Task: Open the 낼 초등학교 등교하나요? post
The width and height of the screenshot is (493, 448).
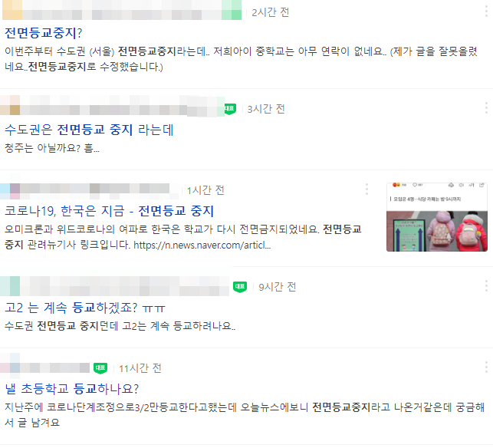Action: coord(71,389)
